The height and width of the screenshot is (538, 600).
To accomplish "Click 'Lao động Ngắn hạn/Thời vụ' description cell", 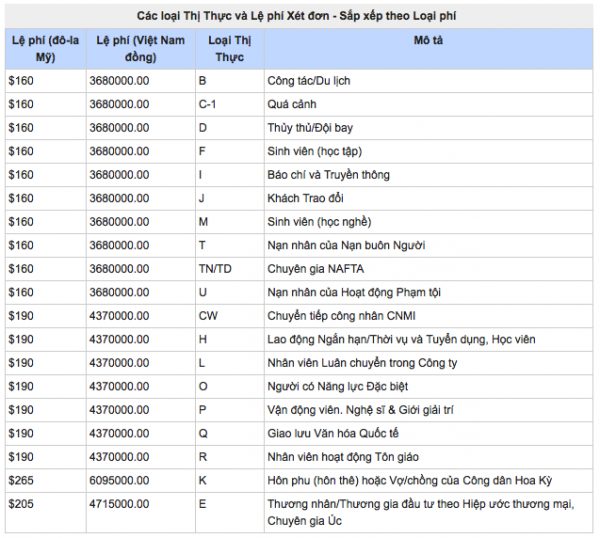I will [429, 339].
